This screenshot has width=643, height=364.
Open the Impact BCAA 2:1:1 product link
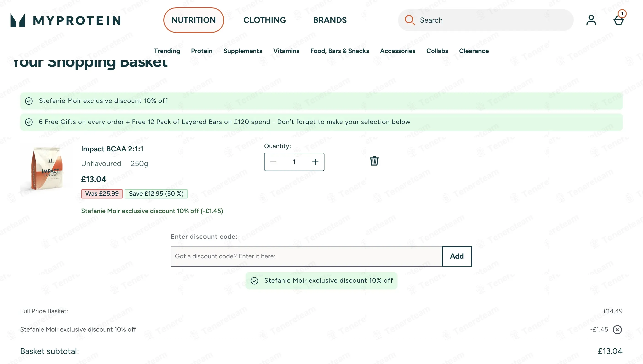112,149
